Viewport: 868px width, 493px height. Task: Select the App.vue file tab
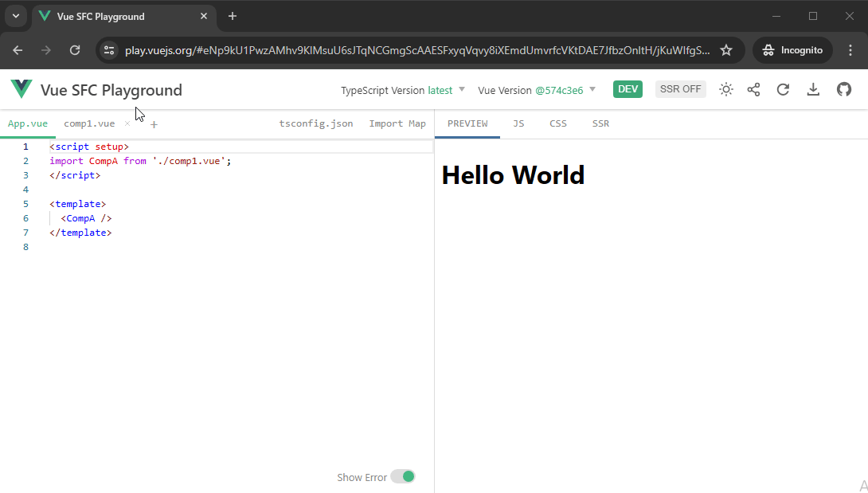[28, 123]
